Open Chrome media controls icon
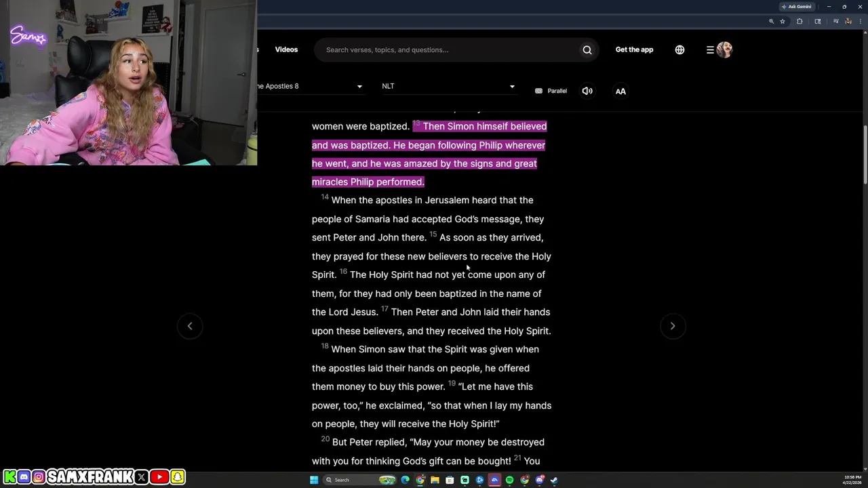The image size is (868, 488). coord(836,21)
